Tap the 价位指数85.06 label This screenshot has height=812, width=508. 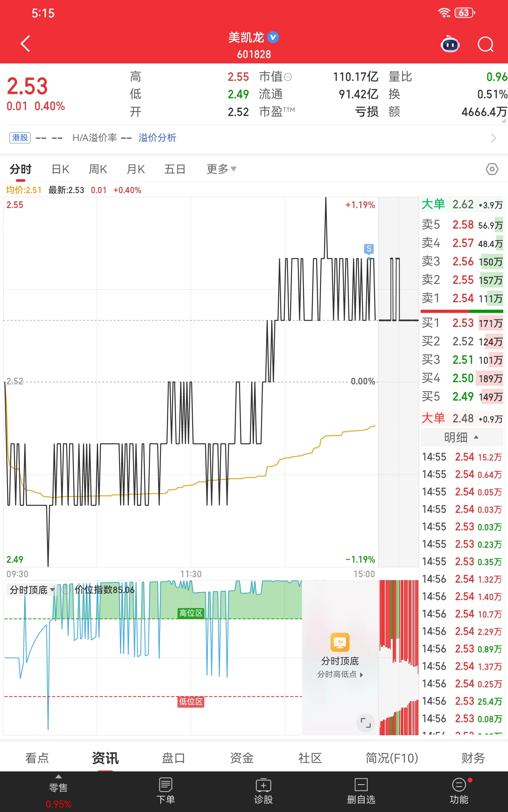104,590
